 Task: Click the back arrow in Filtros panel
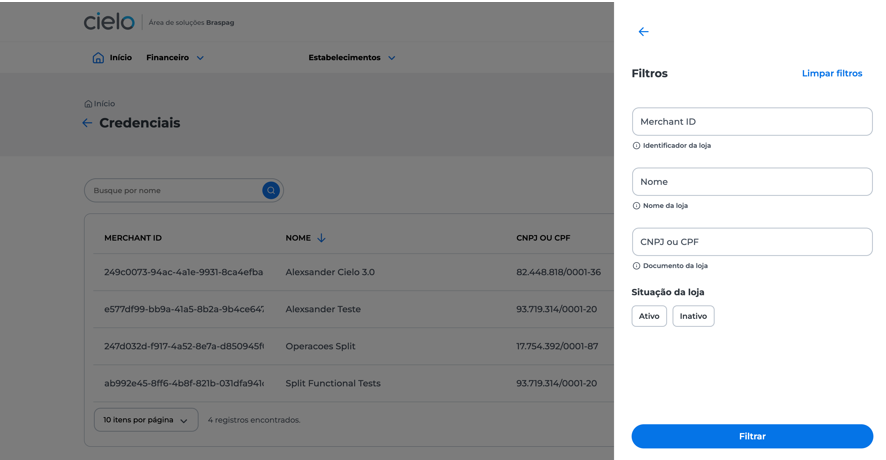click(643, 32)
